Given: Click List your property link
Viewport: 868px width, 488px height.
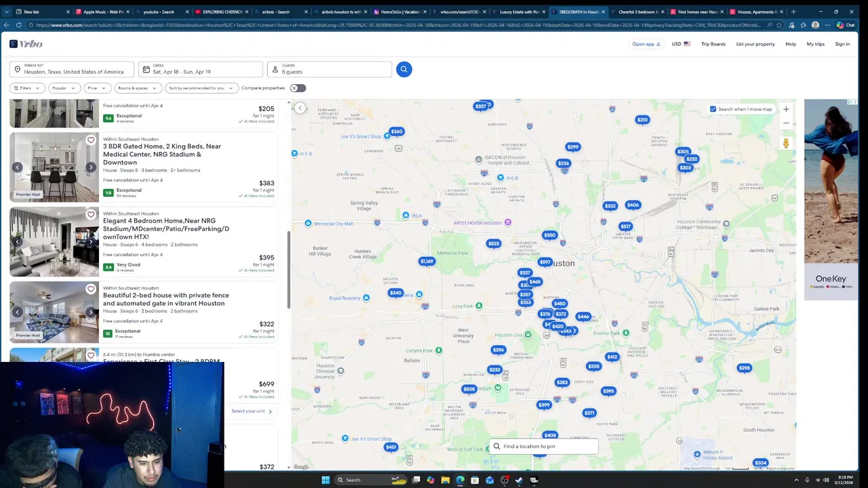Looking at the screenshot, I should tap(755, 44).
